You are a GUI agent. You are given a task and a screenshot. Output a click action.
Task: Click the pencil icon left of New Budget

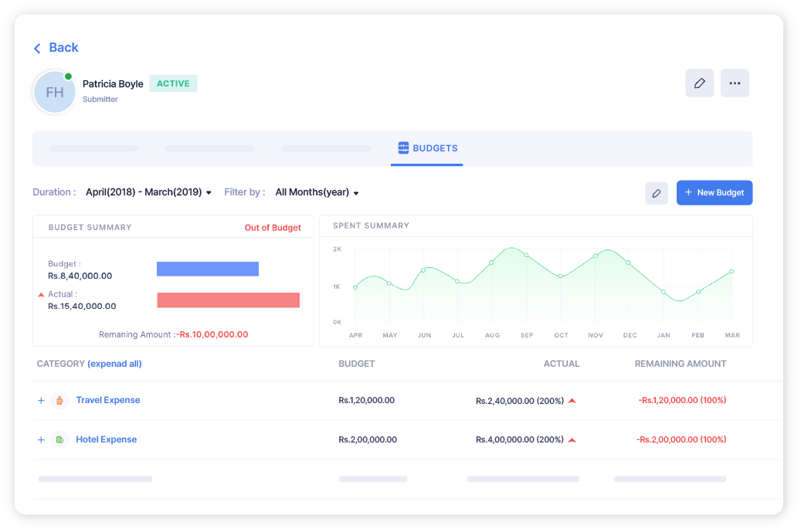tap(657, 192)
